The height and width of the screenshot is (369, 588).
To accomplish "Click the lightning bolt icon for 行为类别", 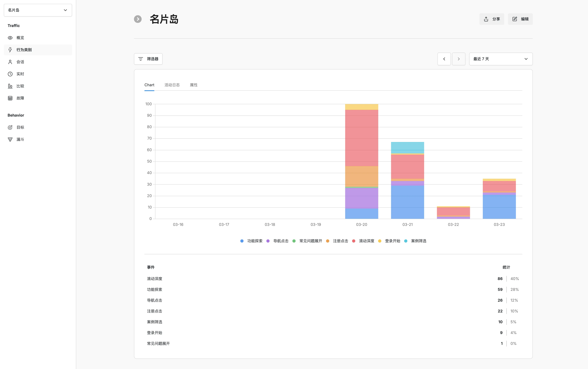I will pos(10,50).
